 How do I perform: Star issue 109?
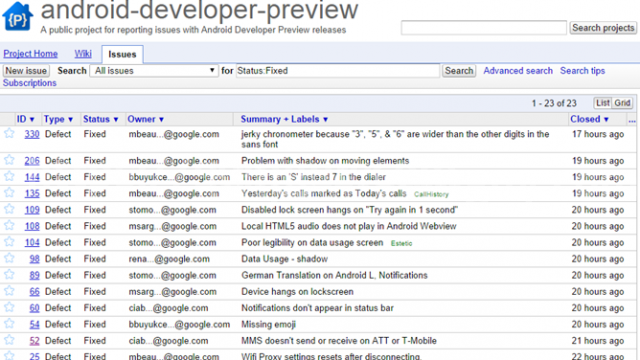tap(9, 209)
